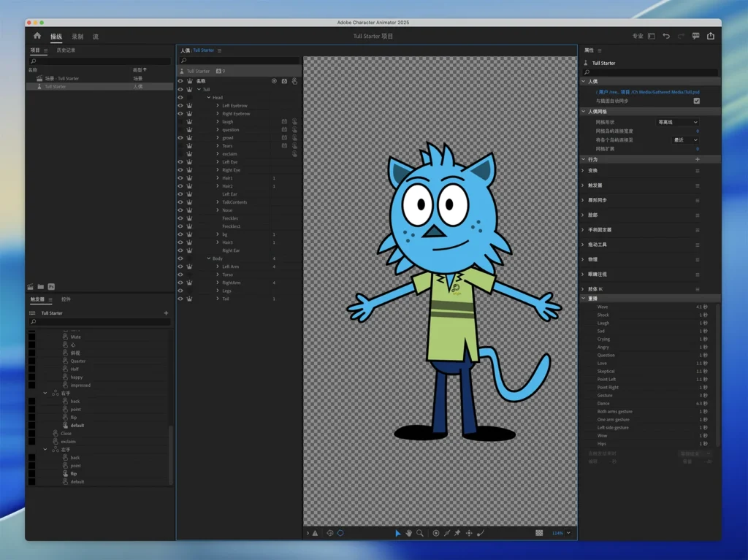
Task: Go to the Home screen icon
Action: click(37, 36)
